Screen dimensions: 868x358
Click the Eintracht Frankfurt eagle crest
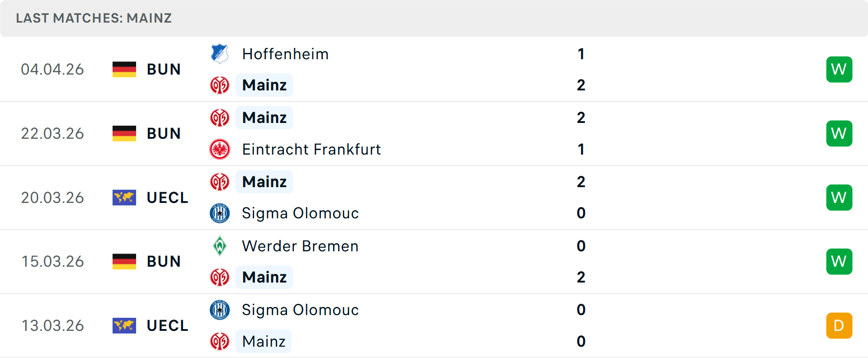coord(220,149)
